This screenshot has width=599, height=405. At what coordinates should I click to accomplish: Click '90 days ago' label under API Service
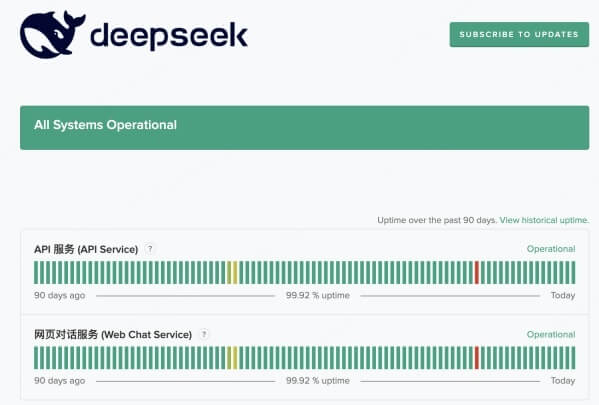[x=60, y=295]
